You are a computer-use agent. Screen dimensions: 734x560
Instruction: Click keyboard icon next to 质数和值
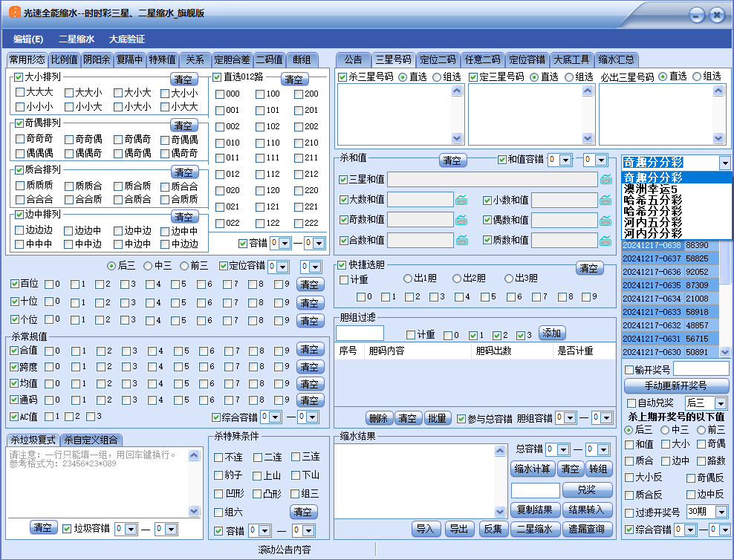tap(606, 240)
